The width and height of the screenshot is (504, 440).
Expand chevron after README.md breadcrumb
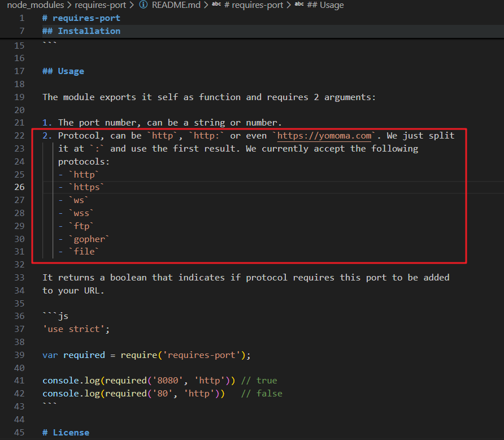(x=206, y=5)
